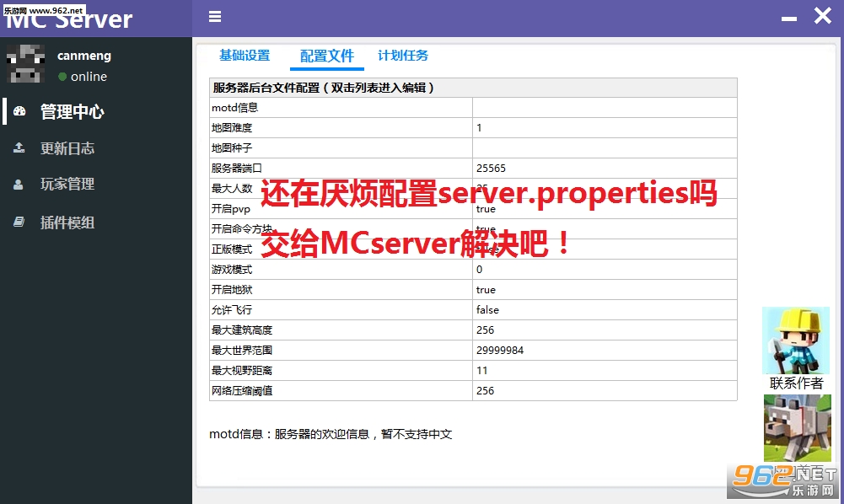The width and height of the screenshot is (844, 504).
Task: Select the 最大建筑高度 row
Action: click(473, 330)
